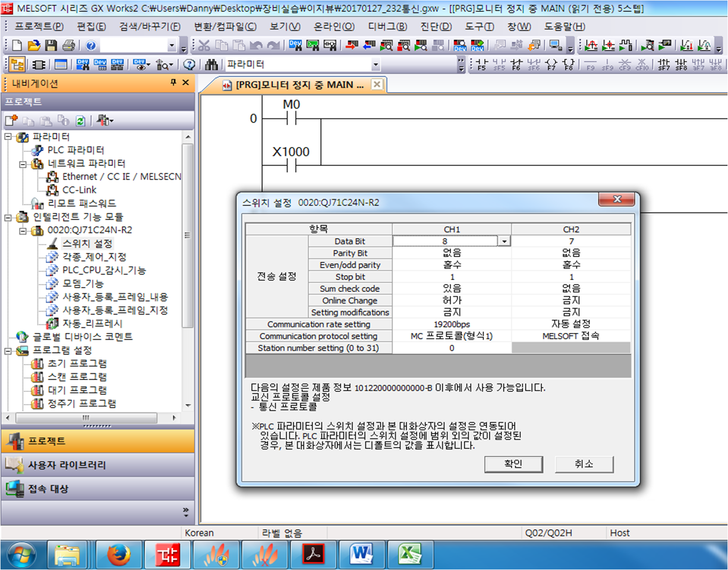Create a new project via New icon
This screenshot has height=570, width=728.
[x=17, y=45]
